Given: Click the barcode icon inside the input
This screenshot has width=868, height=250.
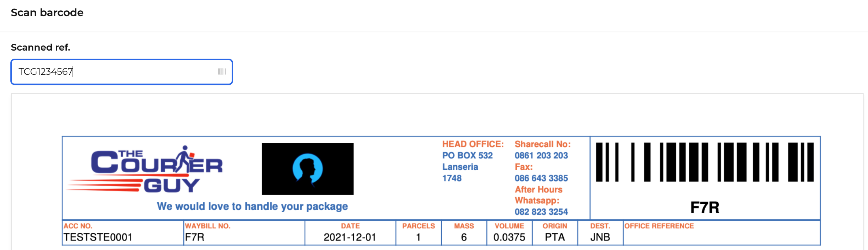Looking at the screenshot, I should pos(222,71).
